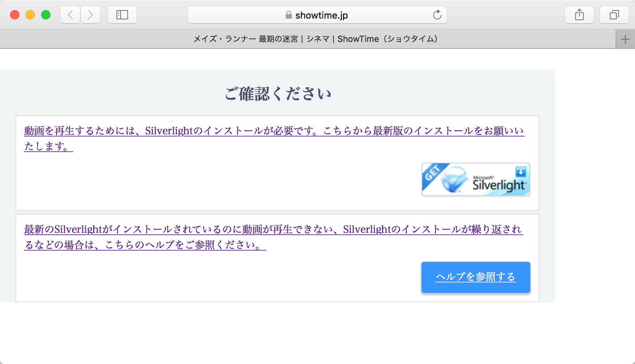Minimize the window with yellow button

pos(30,15)
